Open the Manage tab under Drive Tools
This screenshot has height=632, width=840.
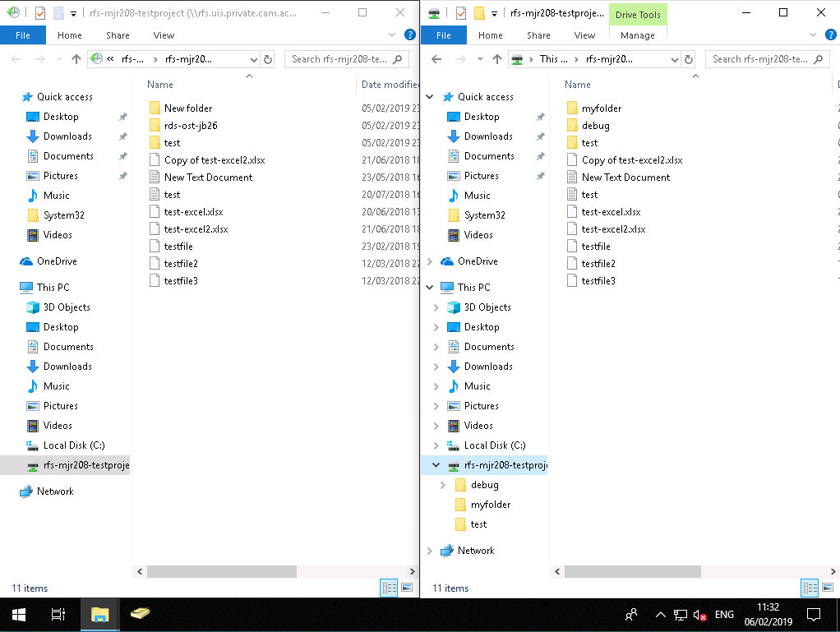[638, 35]
